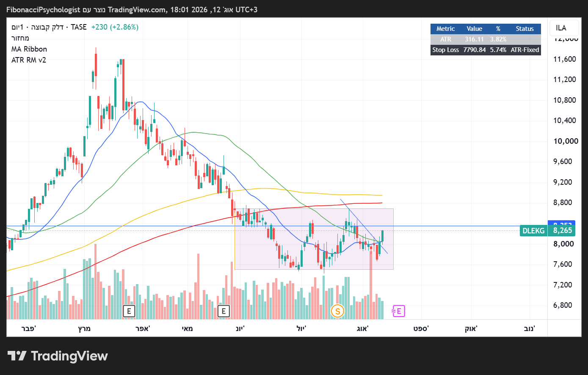
Task: Click the Stop Loss row label
Action: click(x=446, y=50)
